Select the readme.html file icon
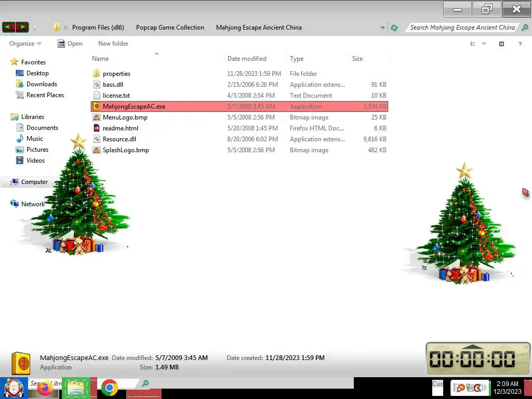 tap(97, 128)
